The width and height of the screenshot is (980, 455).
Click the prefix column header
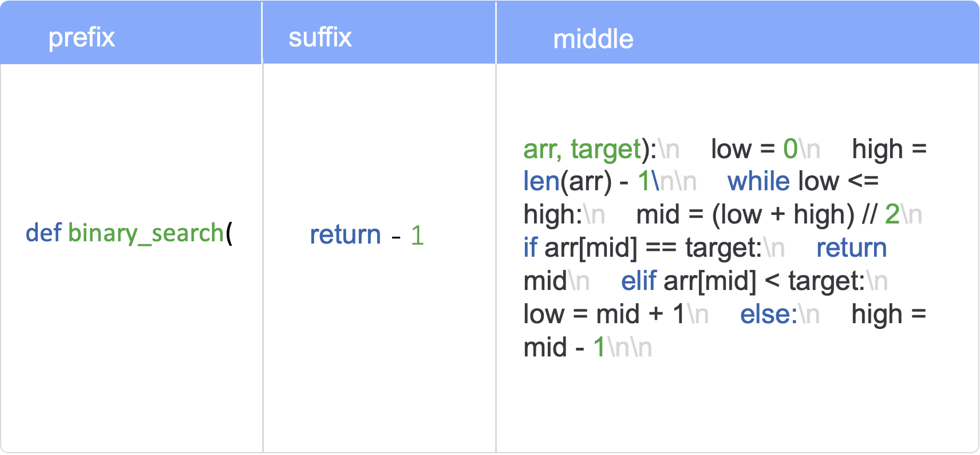[82, 38]
